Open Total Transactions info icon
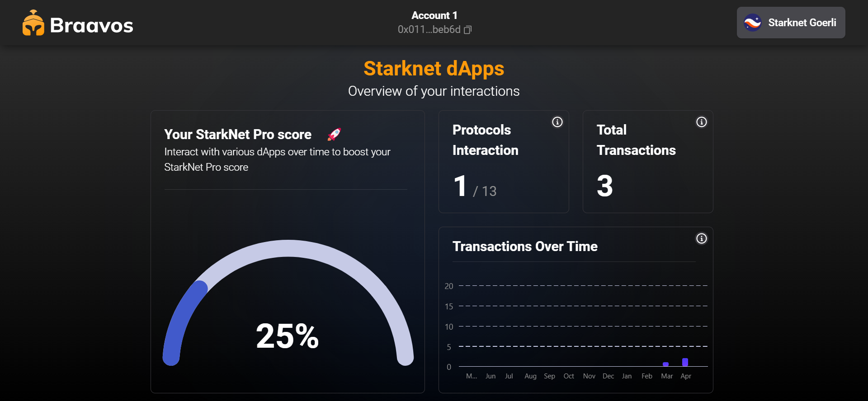The height and width of the screenshot is (401, 868). tap(702, 122)
